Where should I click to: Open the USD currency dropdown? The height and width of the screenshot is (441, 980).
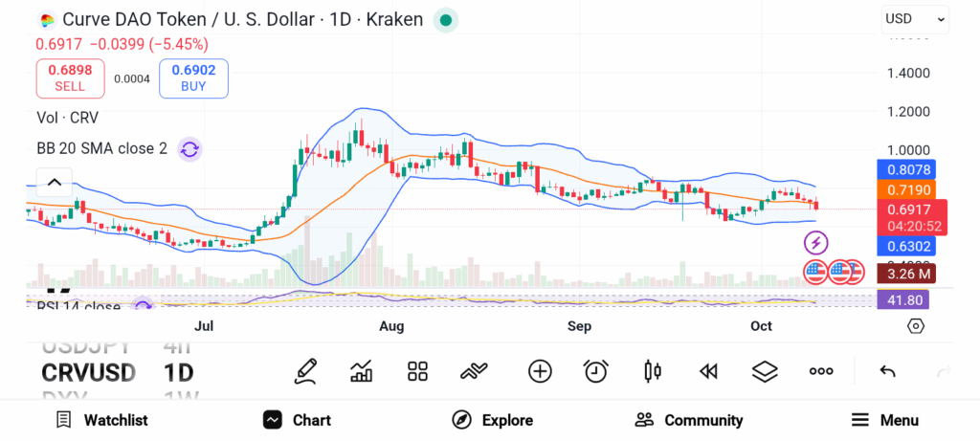[915, 19]
